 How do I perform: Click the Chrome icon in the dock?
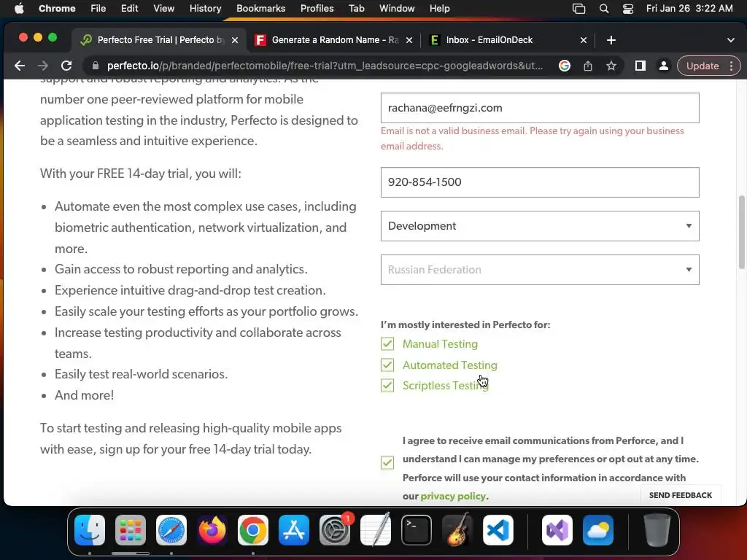(x=253, y=530)
